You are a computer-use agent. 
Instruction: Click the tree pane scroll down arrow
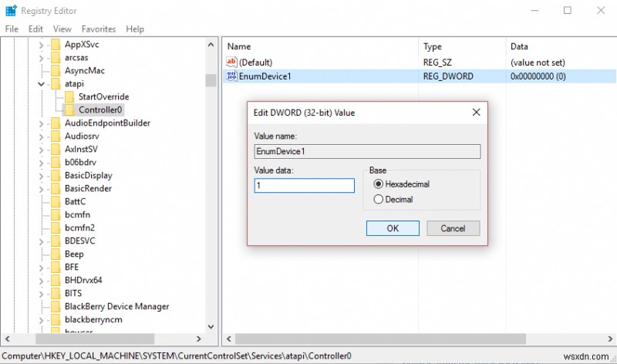[x=211, y=327]
